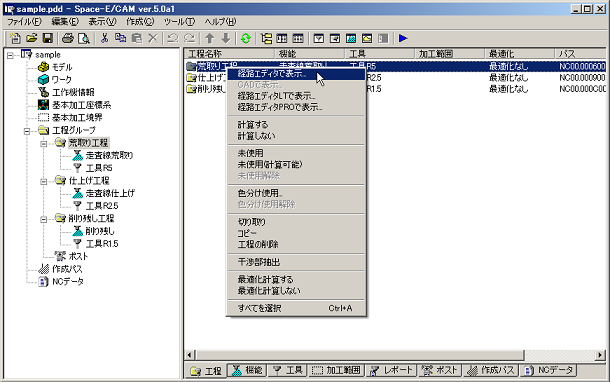Select the NCデータ tree node
Image resolution: width=610 pixels, height=382 pixels.
click(x=68, y=282)
